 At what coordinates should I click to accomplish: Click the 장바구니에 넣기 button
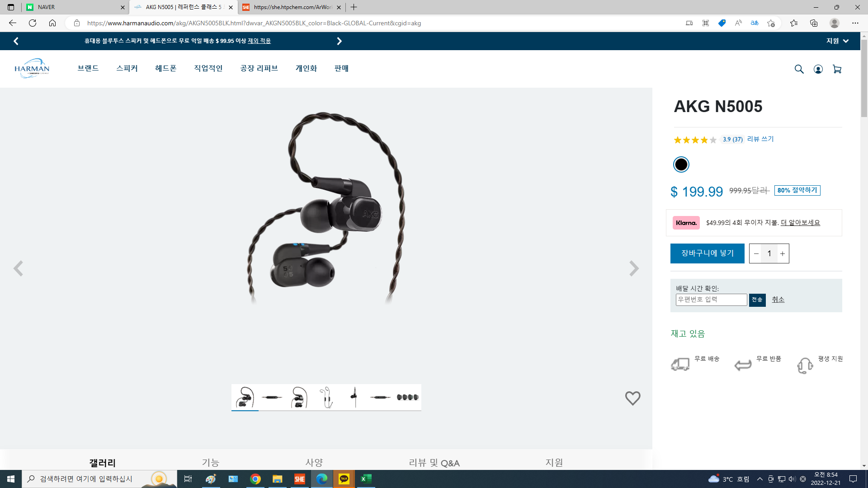click(707, 253)
